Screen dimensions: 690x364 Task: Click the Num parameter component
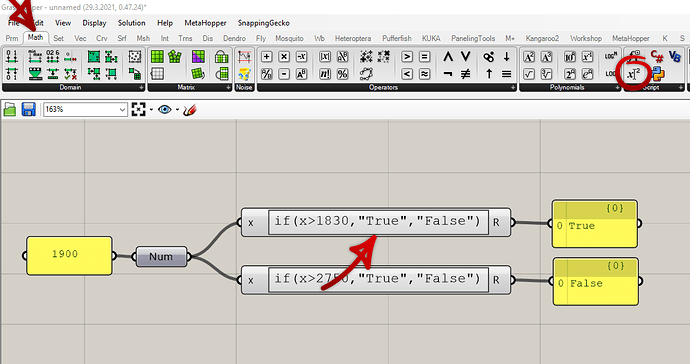point(161,257)
